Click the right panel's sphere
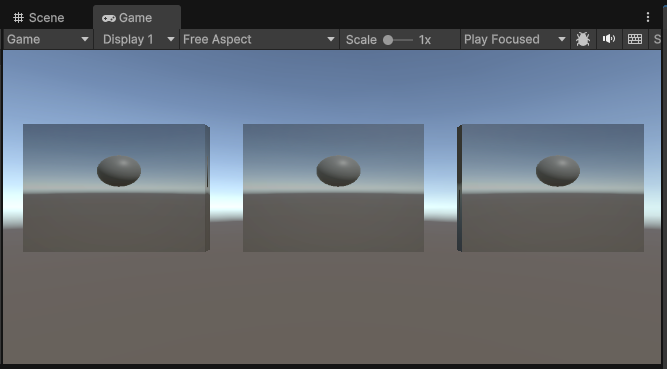The image size is (667, 369). [x=558, y=171]
